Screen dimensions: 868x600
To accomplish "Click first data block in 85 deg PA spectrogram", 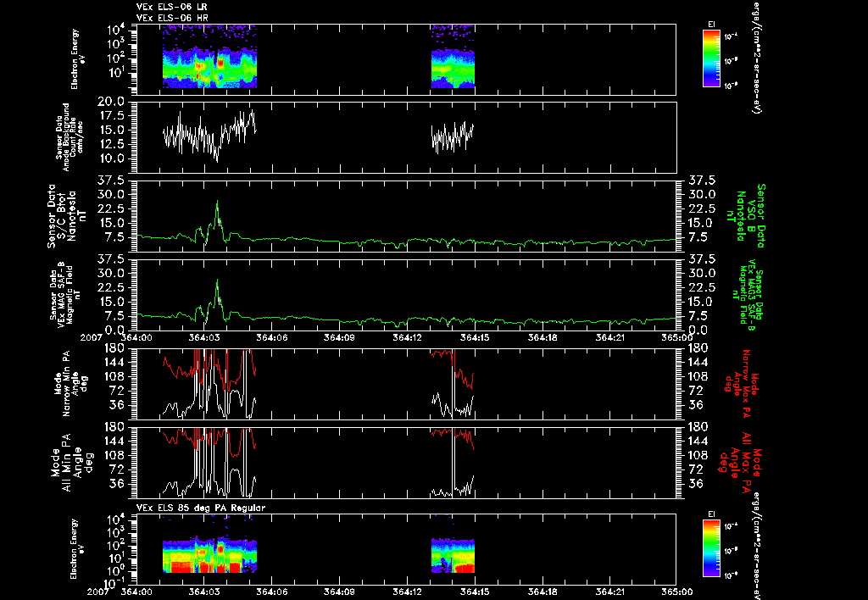I will point(209,553).
